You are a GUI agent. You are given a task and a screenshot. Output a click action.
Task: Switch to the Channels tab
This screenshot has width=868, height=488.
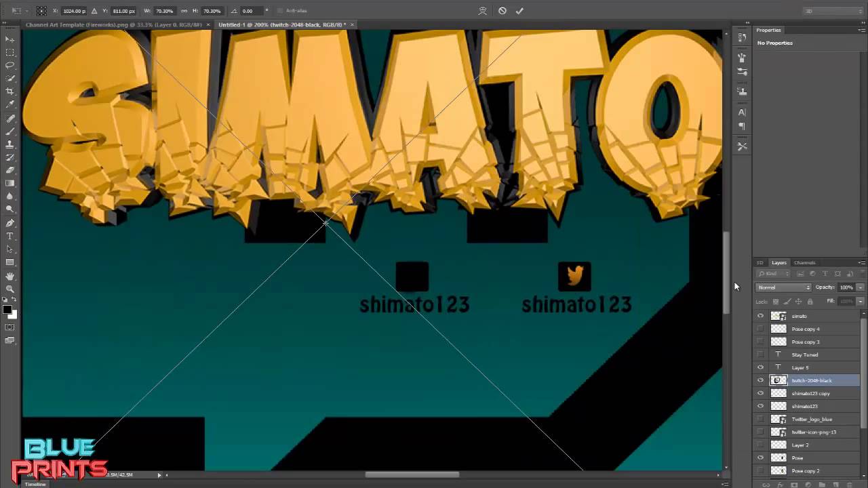(x=804, y=263)
